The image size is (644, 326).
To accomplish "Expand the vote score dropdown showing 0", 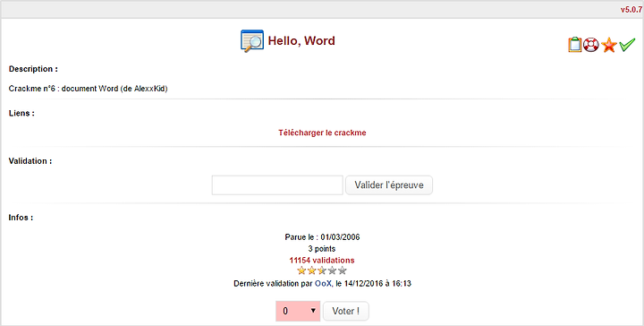I will 298,311.
